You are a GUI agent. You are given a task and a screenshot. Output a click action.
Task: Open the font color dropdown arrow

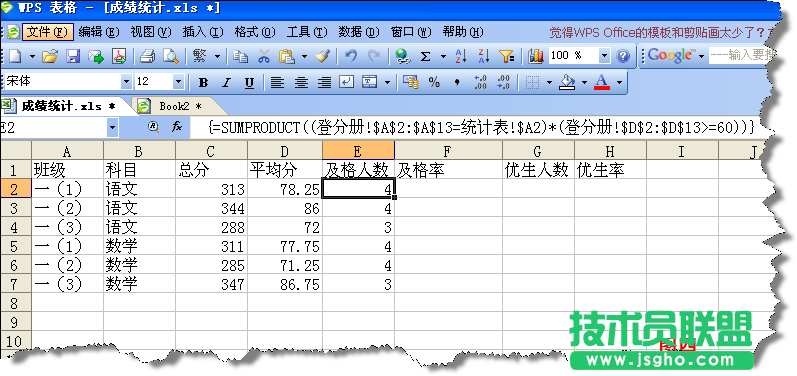coord(619,82)
